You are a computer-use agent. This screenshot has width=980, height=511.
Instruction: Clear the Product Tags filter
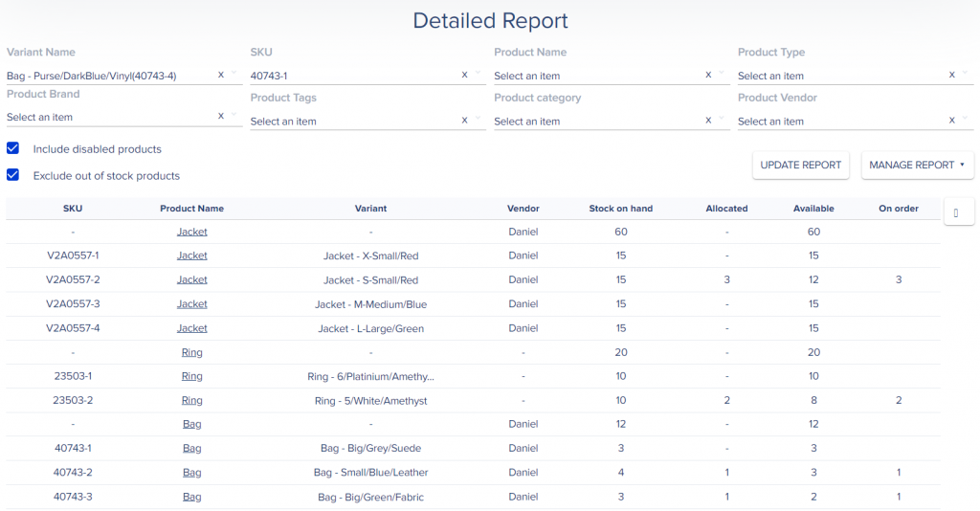465,121
